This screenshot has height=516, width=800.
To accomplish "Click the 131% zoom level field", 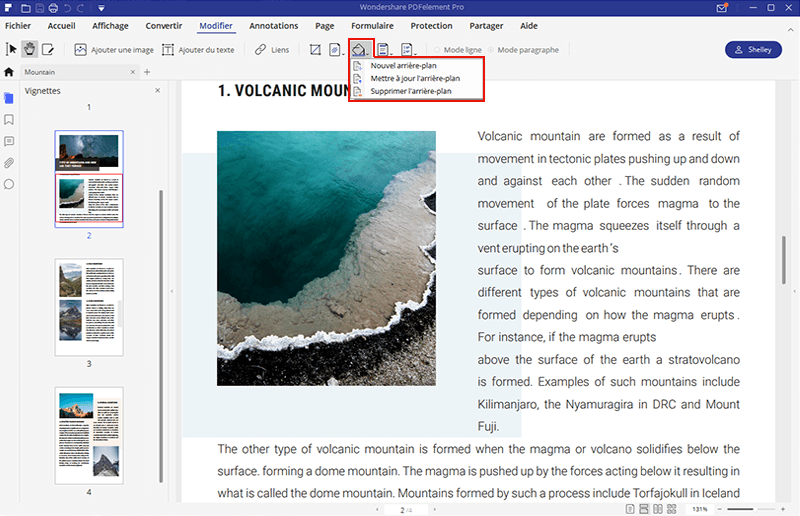I will (699, 509).
